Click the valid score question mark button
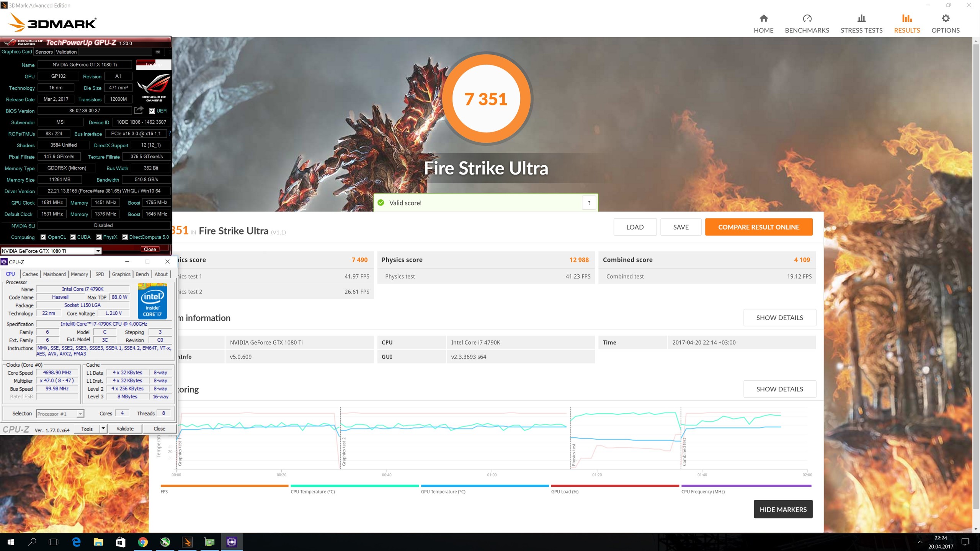The image size is (980, 551). [589, 203]
